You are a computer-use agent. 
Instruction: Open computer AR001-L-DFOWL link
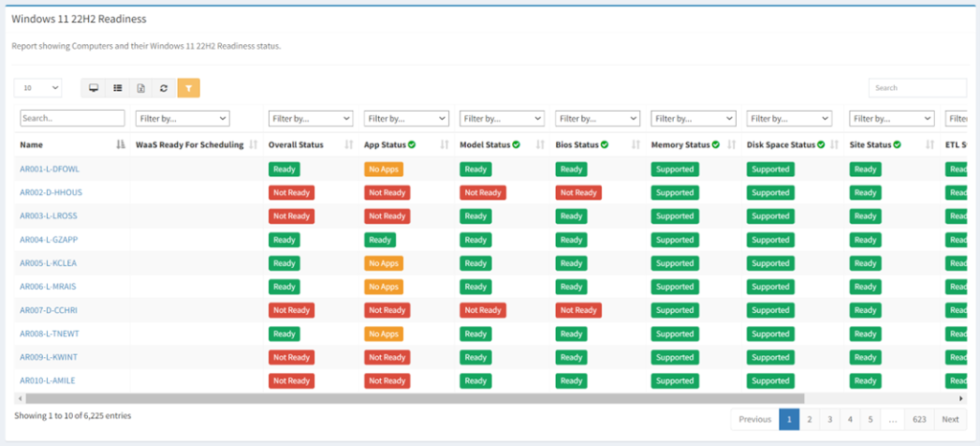[x=49, y=169]
